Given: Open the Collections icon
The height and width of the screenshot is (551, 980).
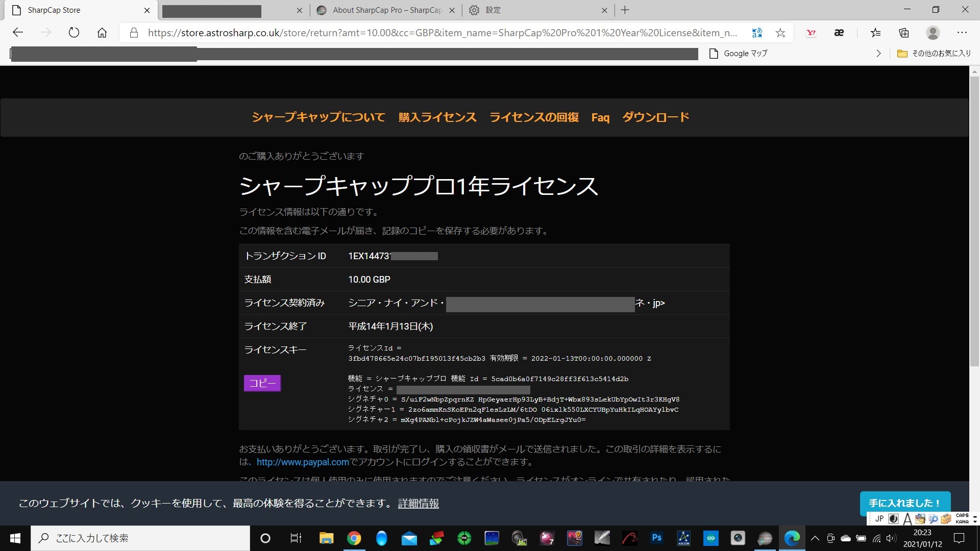Looking at the screenshot, I should coord(904,33).
